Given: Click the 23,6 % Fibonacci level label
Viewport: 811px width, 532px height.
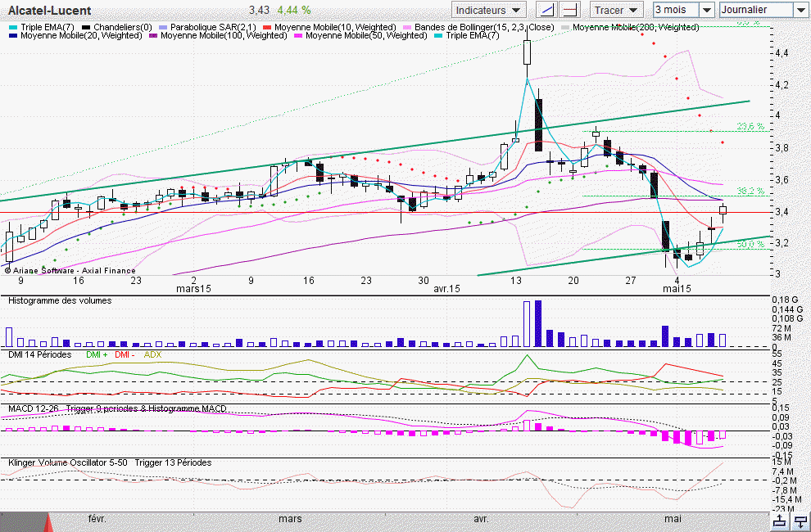Looking at the screenshot, I should [750, 126].
